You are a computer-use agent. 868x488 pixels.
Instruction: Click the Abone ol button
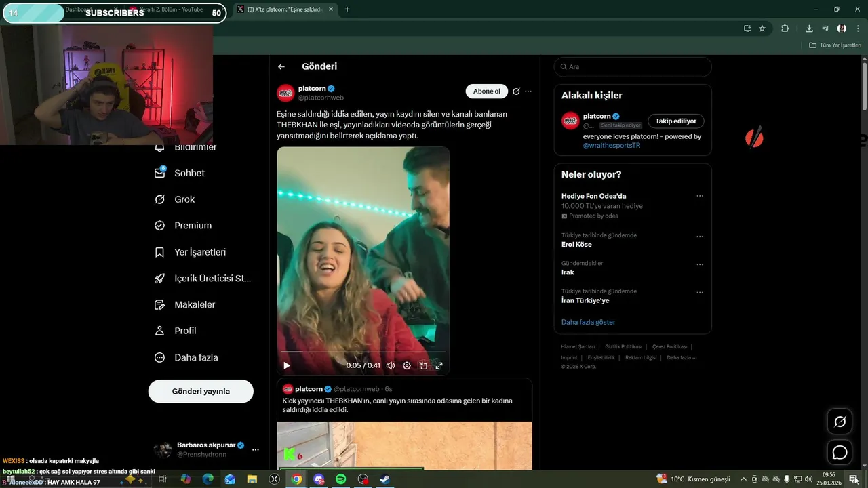pos(487,91)
